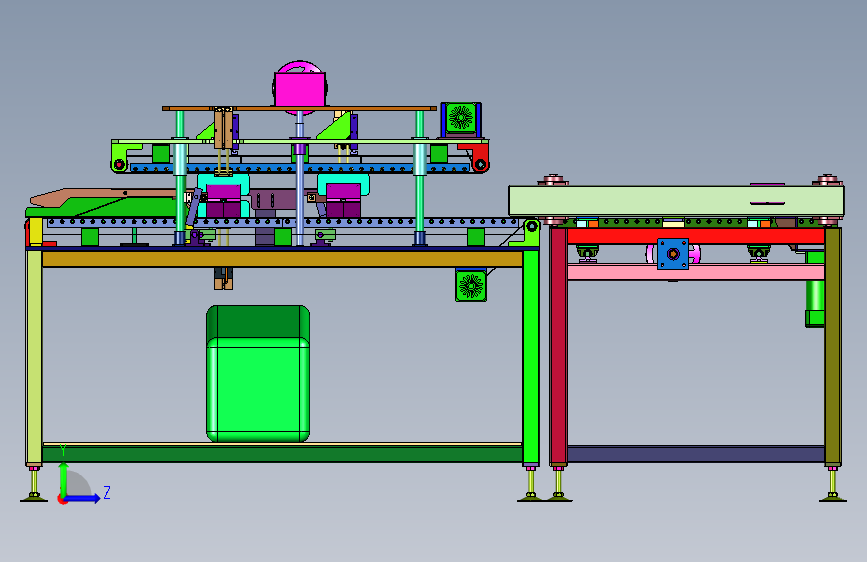Select the pale yellow left leg of the left frame

pos(34,357)
